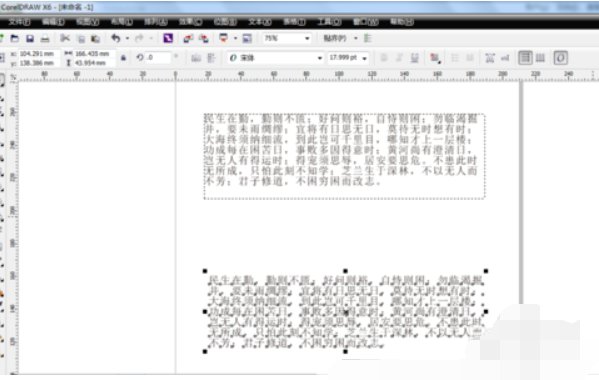Toggle Interactive OpenType button
599x380 pixels.
(560, 58)
